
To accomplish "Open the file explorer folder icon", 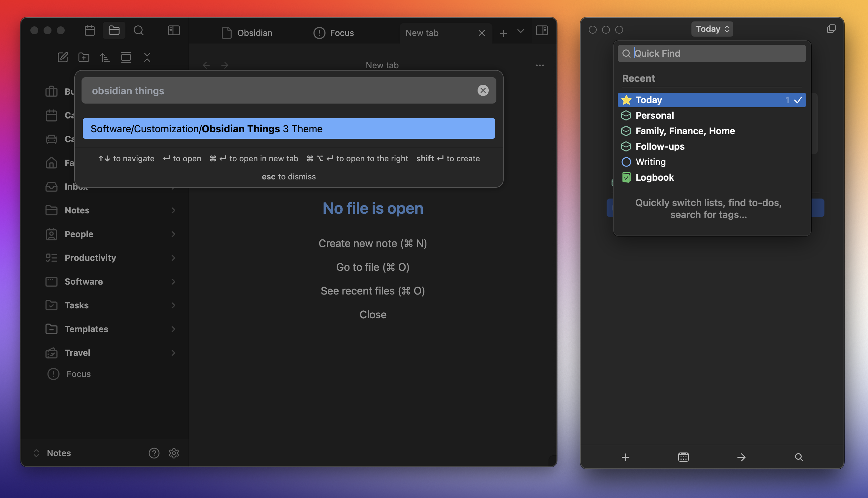I will coord(114,30).
